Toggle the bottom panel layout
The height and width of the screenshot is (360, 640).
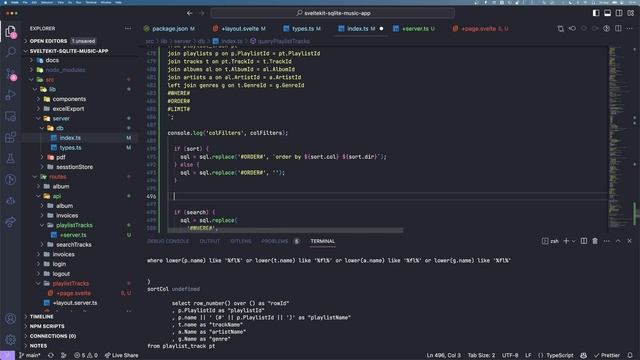coord(607,13)
